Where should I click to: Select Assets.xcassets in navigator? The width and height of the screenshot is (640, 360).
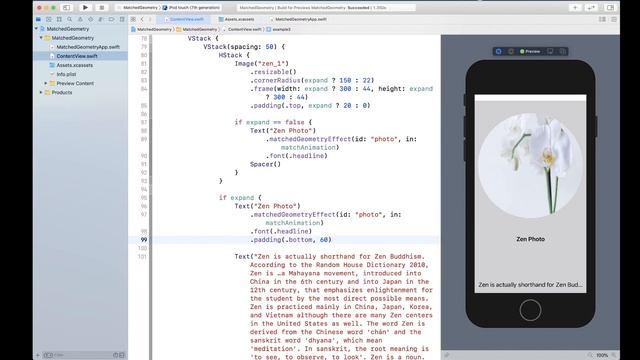[x=71, y=65]
